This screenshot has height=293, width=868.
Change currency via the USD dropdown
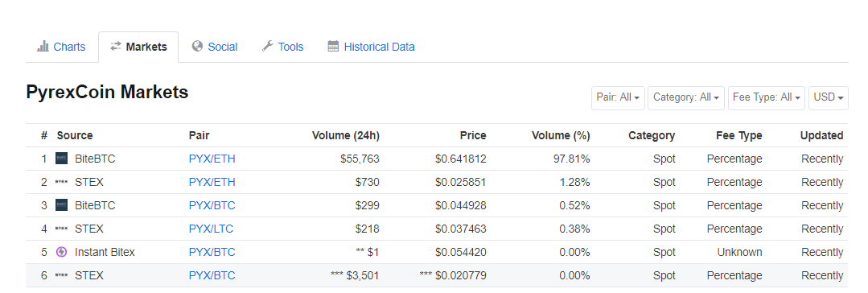828,97
